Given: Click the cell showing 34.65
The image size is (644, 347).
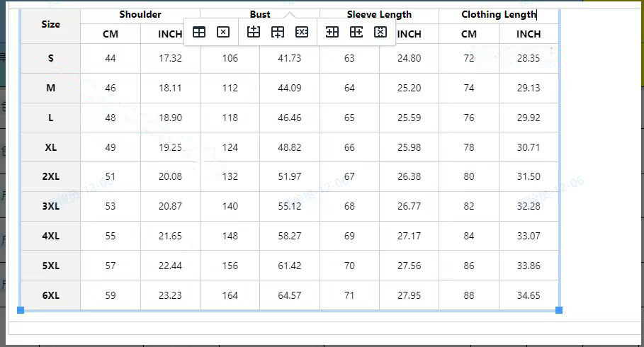Looking at the screenshot, I should 529,295.
